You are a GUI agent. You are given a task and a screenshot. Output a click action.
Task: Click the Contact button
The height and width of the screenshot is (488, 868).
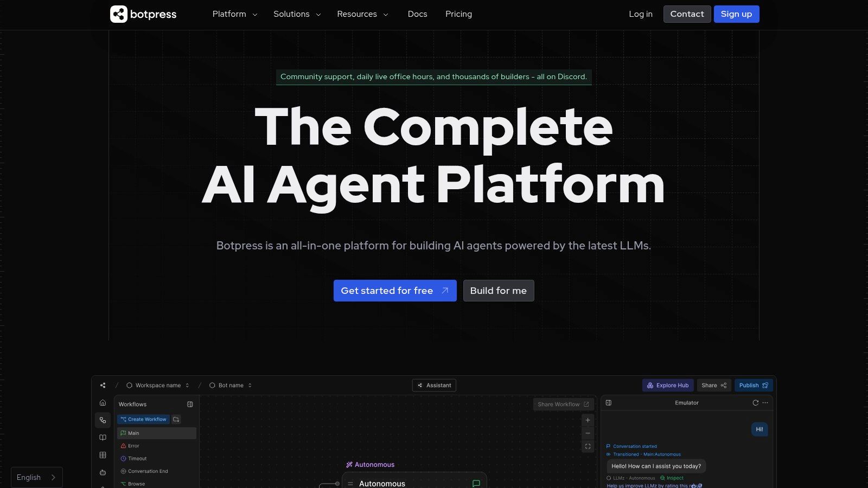pos(687,14)
